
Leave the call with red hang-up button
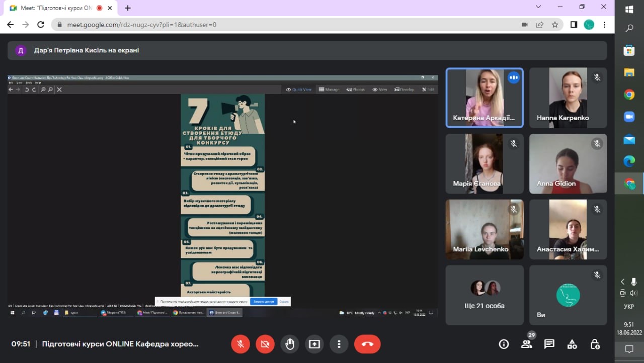tap(367, 344)
